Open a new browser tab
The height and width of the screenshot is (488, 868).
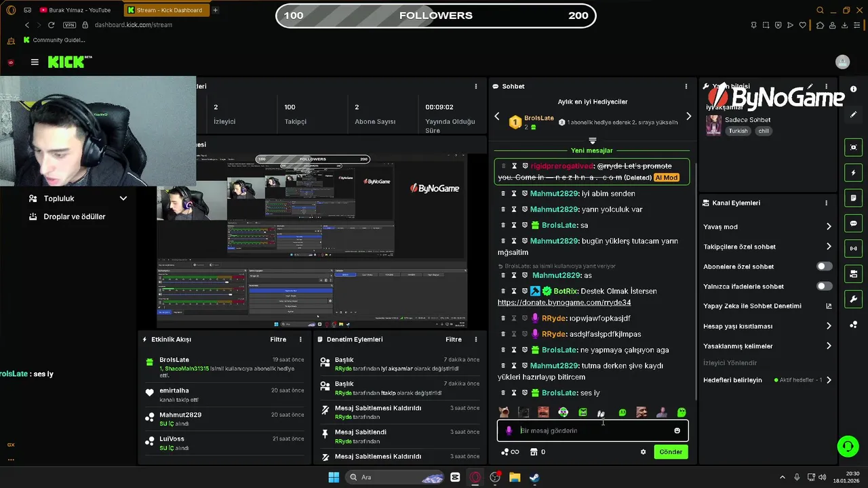tap(216, 10)
